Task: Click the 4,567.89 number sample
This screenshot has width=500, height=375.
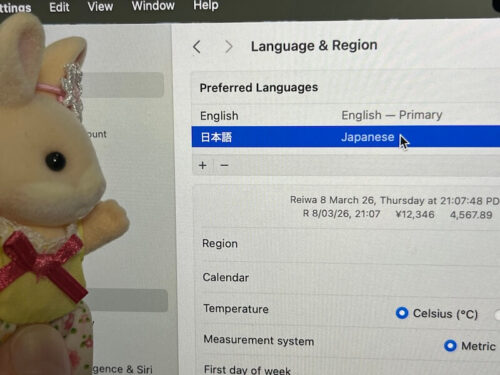Action: tap(471, 215)
